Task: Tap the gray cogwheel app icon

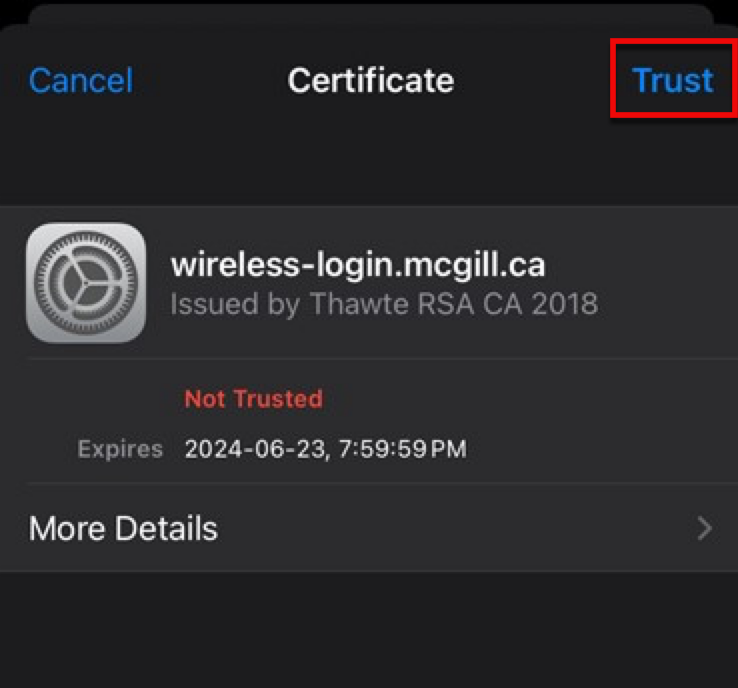Action: pos(86,283)
